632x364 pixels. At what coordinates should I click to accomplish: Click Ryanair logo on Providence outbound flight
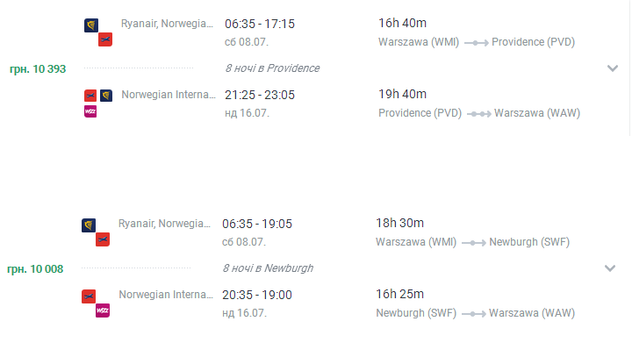(91, 25)
